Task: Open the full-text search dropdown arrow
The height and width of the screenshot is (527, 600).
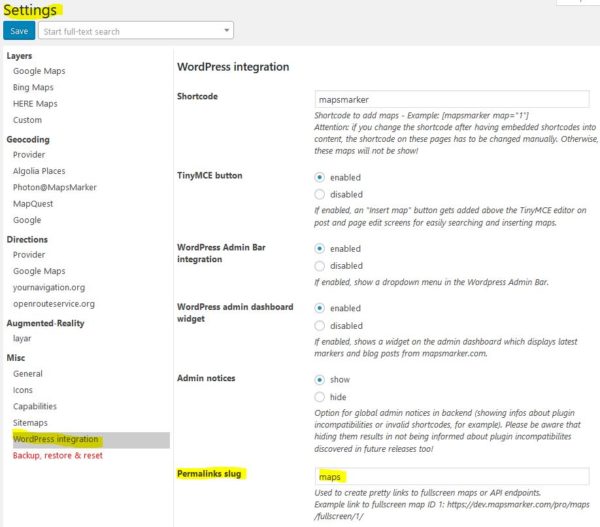Action: 227,30
